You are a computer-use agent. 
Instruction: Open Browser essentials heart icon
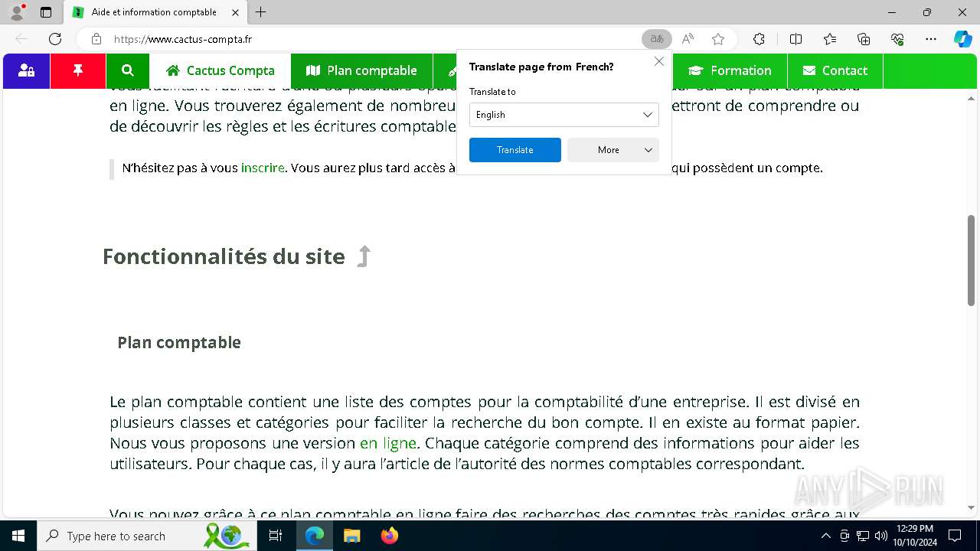tap(897, 39)
